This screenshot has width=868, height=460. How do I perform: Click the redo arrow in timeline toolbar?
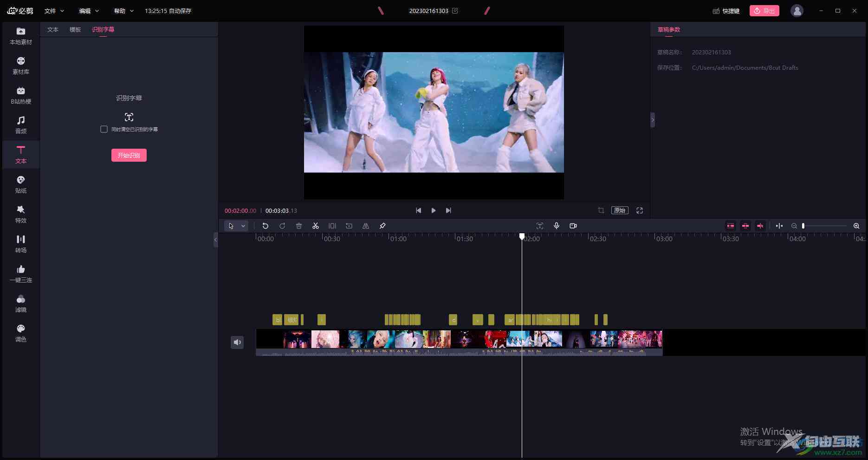coord(282,226)
